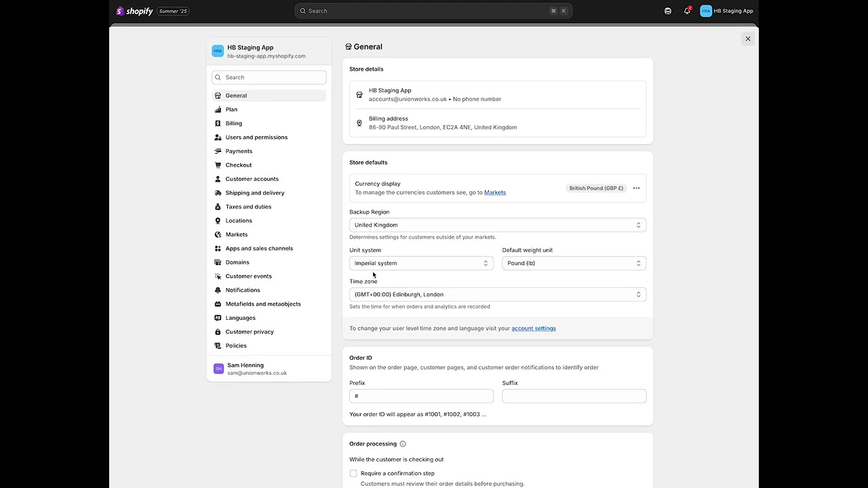Open Sam Henning user profile

[x=269, y=369]
